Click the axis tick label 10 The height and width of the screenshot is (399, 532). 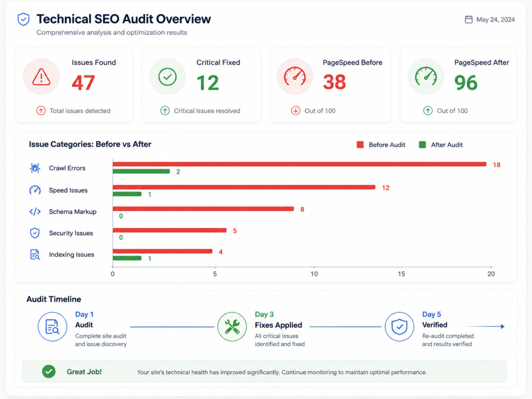[314, 274]
